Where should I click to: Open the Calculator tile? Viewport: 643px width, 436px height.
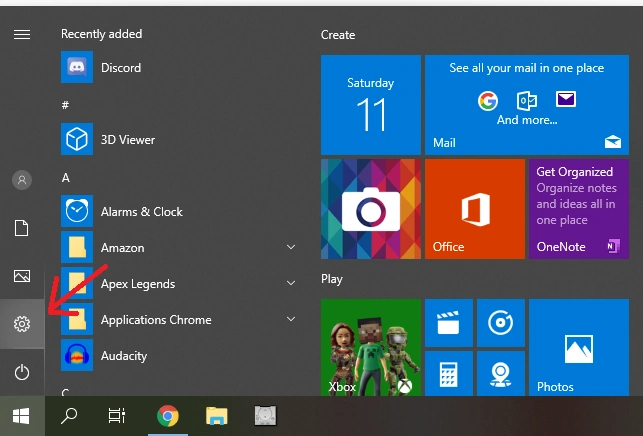(x=449, y=374)
